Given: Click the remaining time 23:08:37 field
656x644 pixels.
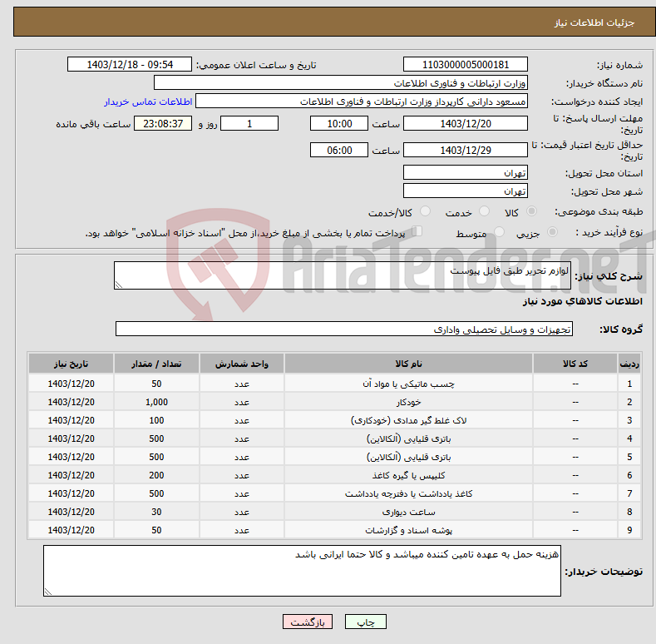Looking at the screenshot, I should (x=163, y=123).
